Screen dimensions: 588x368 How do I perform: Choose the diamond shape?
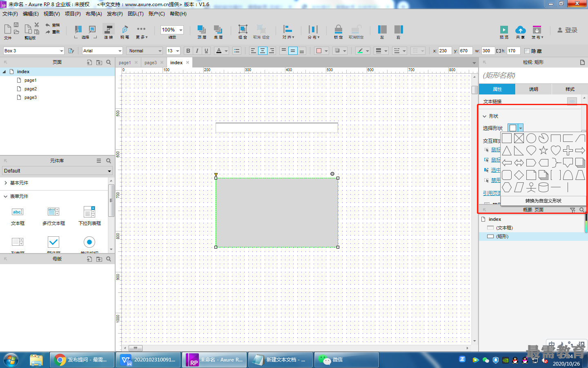click(519, 175)
